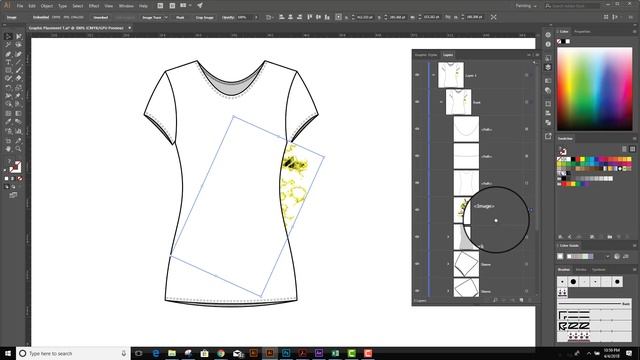The width and height of the screenshot is (640, 360).
Task: Toggle visibility of Layer 1
Action: pos(417,75)
